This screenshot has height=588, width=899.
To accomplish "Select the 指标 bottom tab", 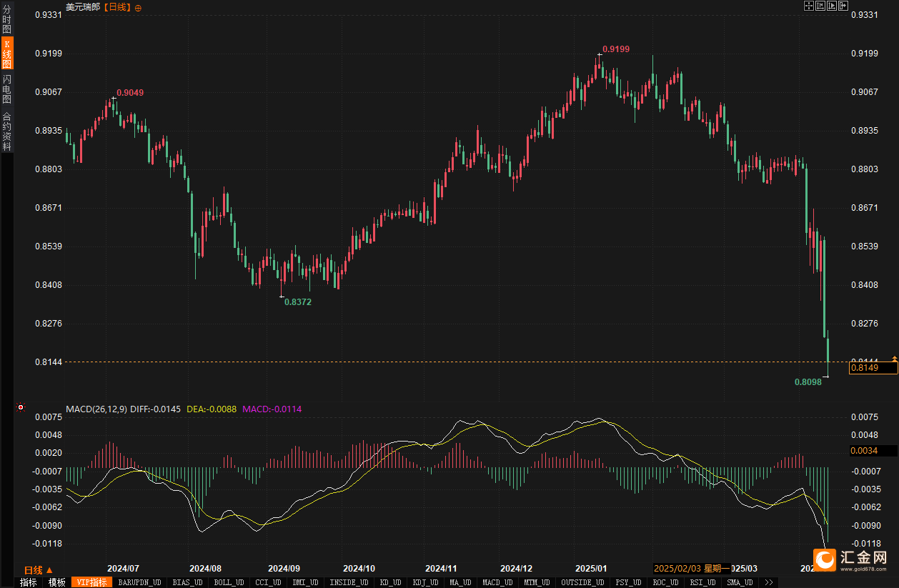I will click(x=29, y=582).
